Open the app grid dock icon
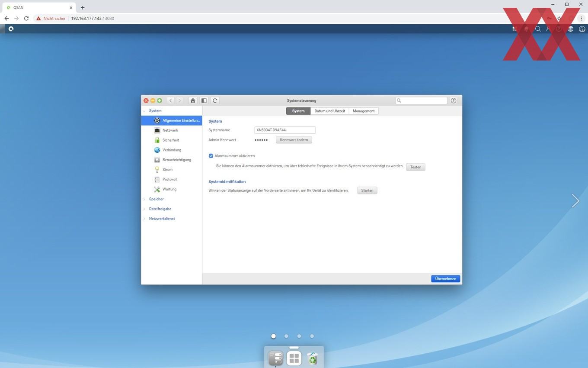588x368 pixels. click(294, 358)
